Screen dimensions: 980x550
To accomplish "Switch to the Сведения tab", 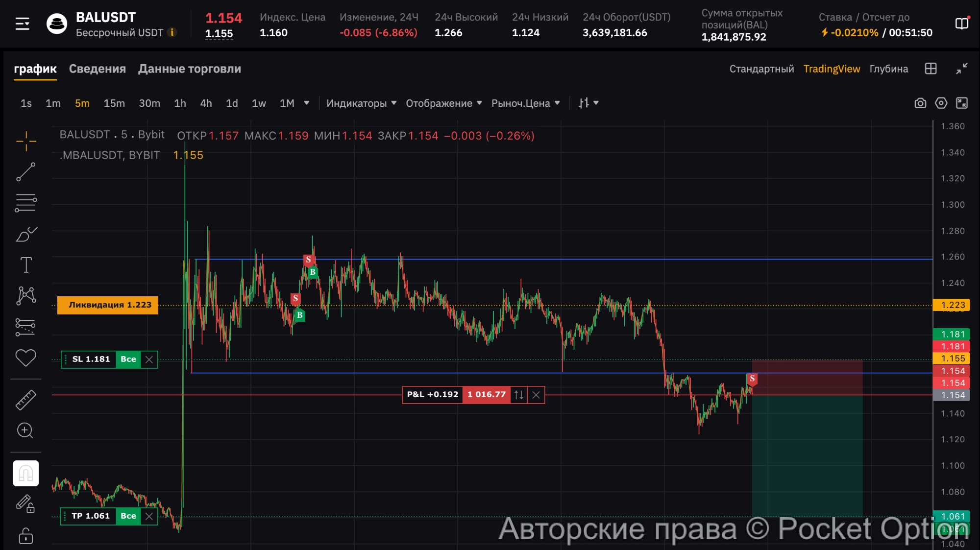I will 97,69.
